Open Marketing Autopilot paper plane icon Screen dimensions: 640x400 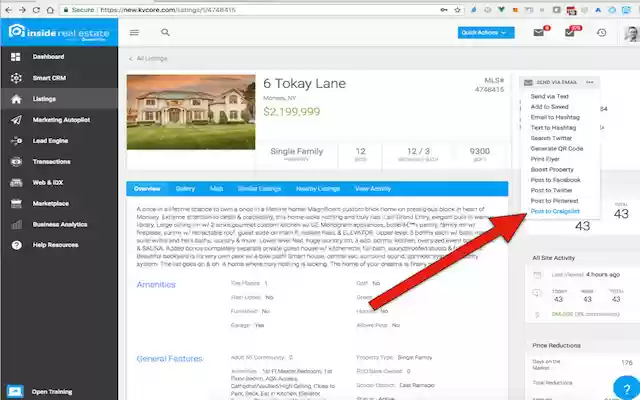tap(16, 120)
